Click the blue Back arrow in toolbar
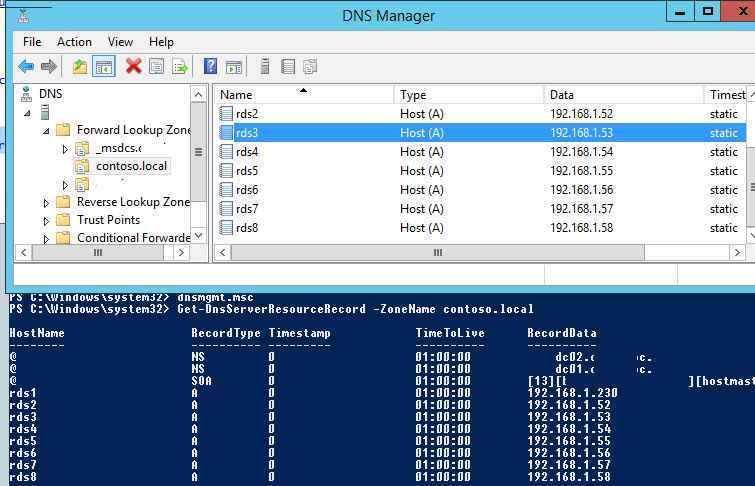The image size is (755, 486). [26, 66]
